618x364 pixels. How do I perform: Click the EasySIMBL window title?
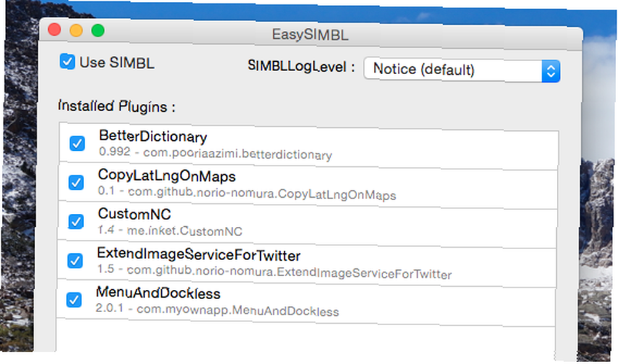click(310, 35)
